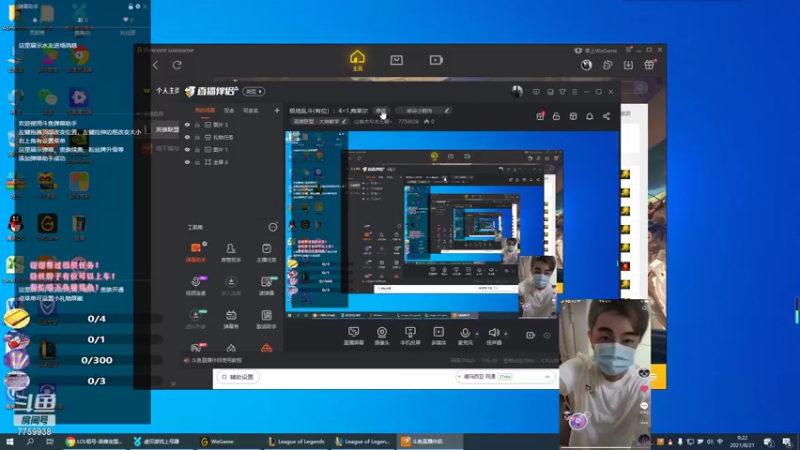Open the 掌上WeGame link
Viewport: 800px width, 450px height.
[x=596, y=50]
